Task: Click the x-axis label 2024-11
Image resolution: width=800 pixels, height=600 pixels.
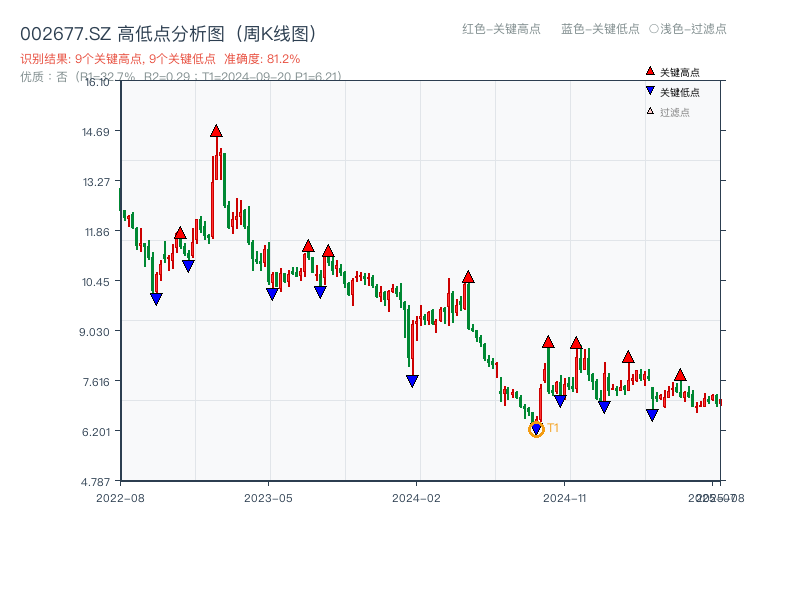Action: pos(565,498)
